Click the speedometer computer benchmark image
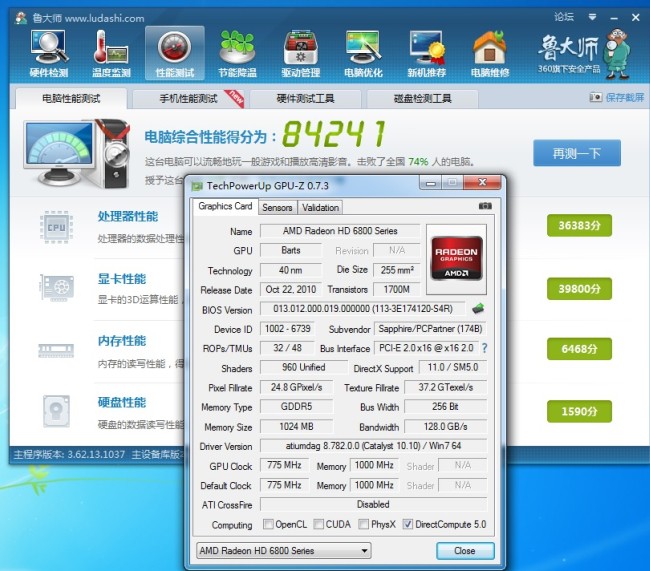Image resolution: width=650 pixels, height=571 pixels. [x=77, y=154]
